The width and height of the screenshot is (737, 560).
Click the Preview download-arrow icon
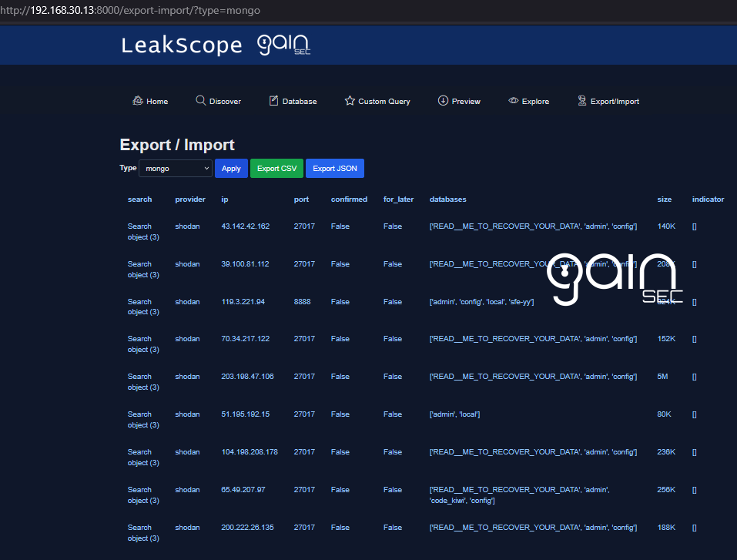(443, 101)
